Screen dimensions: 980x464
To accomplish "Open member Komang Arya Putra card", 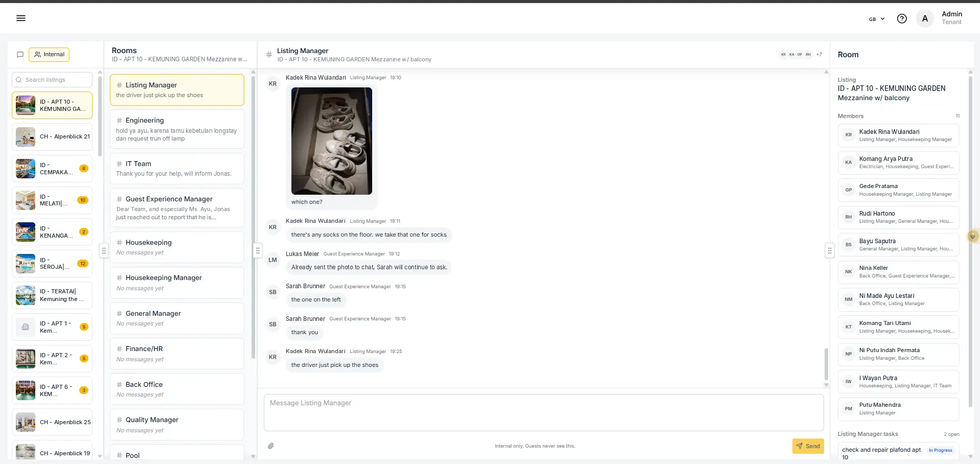I will (x=898, y=163).
